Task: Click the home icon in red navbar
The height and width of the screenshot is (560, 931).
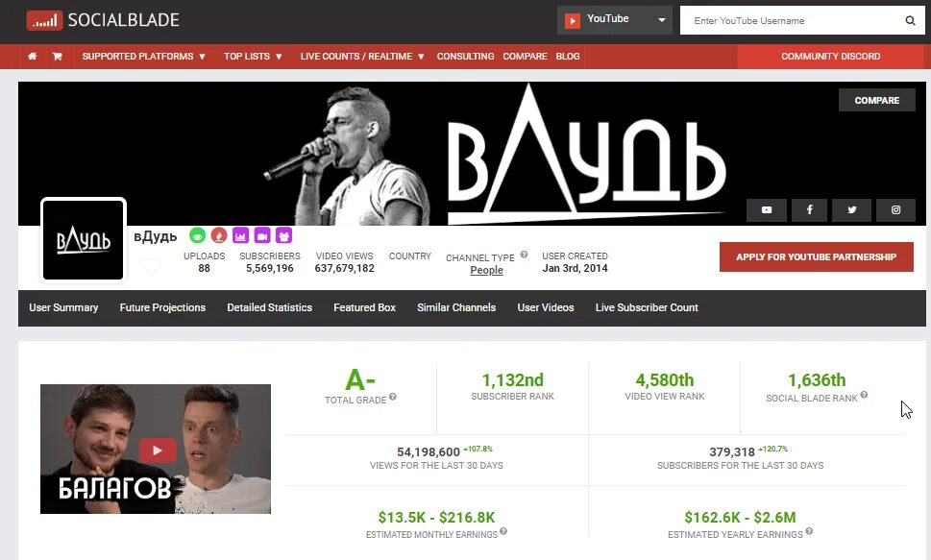Action: (x=32, y=57)
